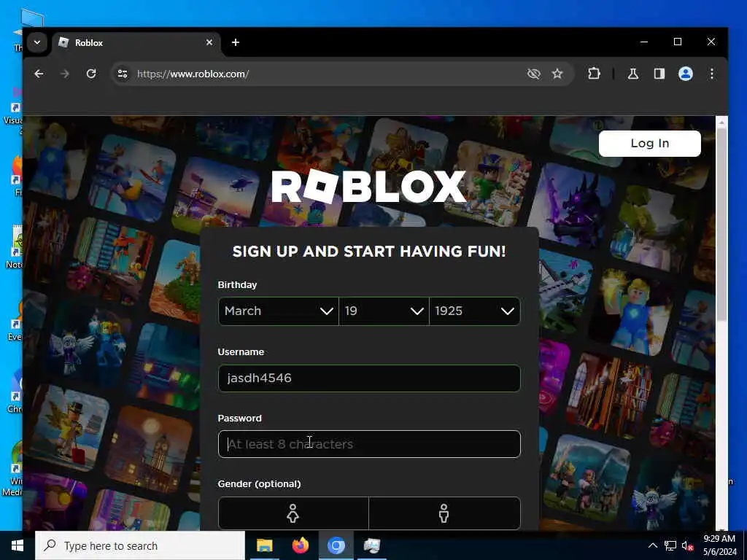747x560 pixels.
Task: Minimize the Chrome window
Action: click(644, 42)
